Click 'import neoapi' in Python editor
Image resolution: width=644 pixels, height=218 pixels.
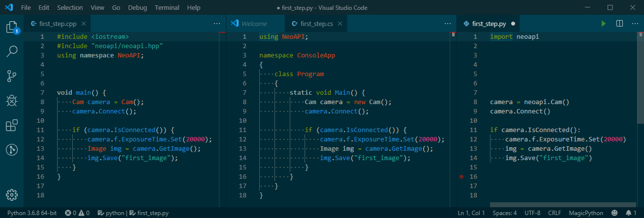click(x=515, y=36)
